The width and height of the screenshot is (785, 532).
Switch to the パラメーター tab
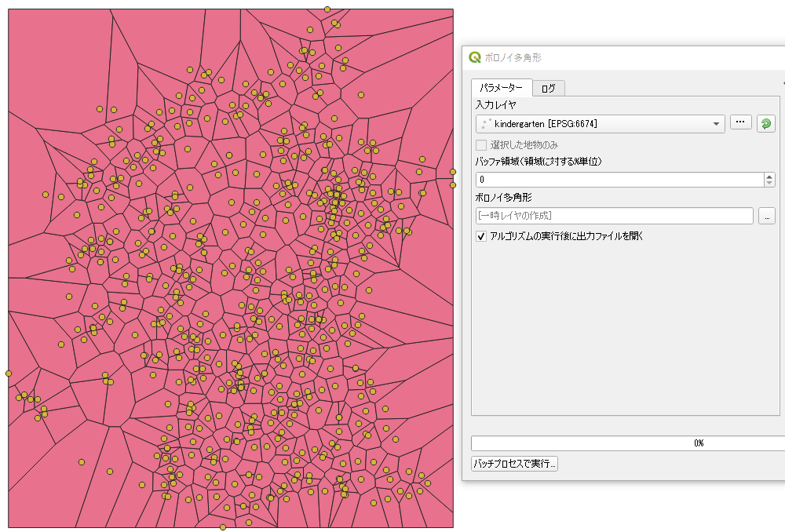coord(501,88)
